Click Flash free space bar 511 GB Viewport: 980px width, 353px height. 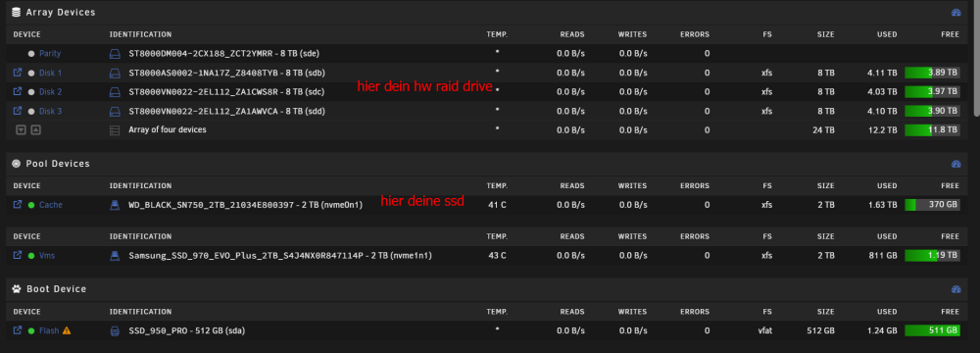933,330
